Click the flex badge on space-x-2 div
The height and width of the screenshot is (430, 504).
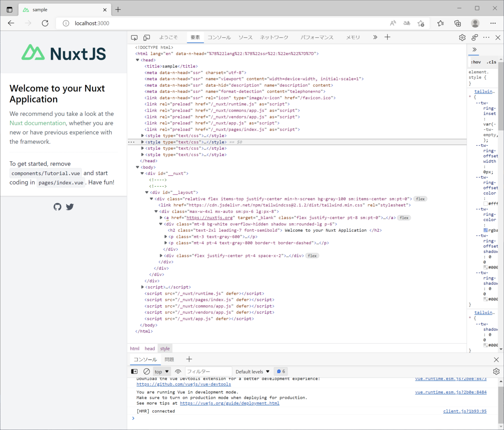pyautogui.click(x=312, y=256)
